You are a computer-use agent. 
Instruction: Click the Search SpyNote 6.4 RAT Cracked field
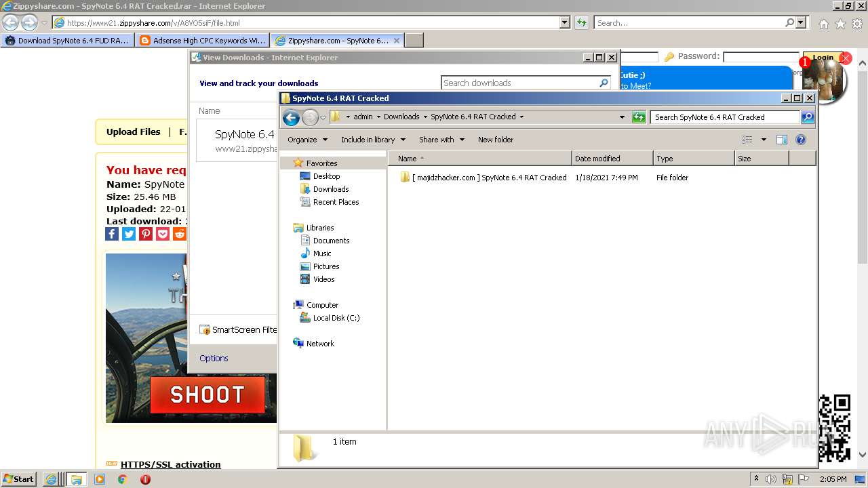[725, 117]
